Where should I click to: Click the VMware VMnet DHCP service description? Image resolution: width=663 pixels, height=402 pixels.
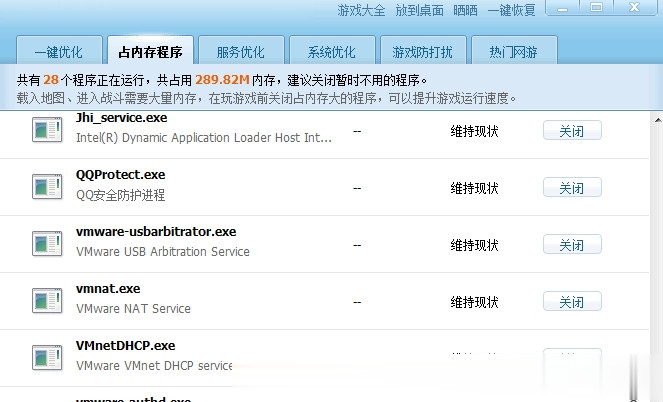[154, 366]
